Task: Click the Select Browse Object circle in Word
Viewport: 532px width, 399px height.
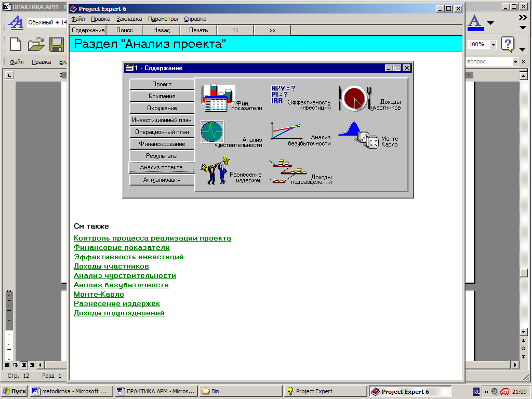Action: (523, 349)
